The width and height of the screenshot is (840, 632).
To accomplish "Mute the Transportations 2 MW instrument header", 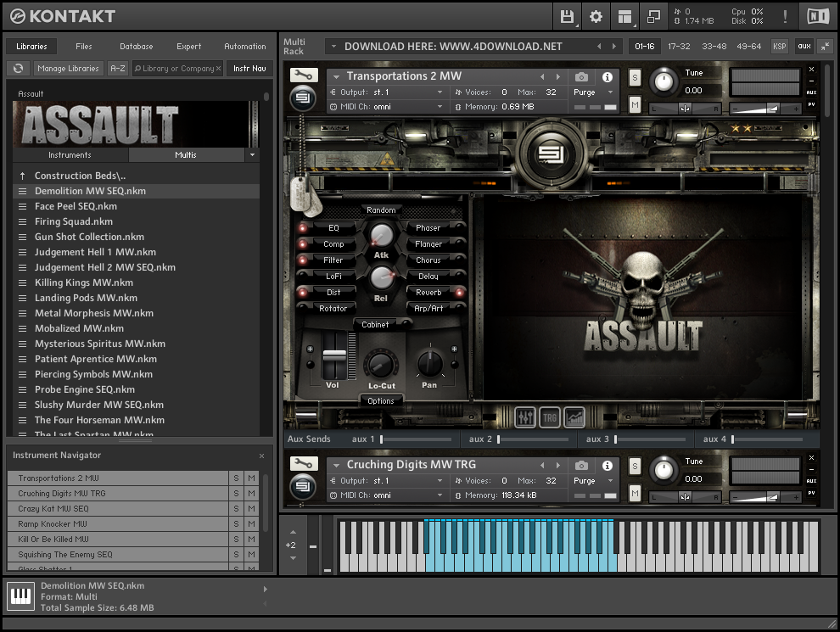I will coord(635,104).
